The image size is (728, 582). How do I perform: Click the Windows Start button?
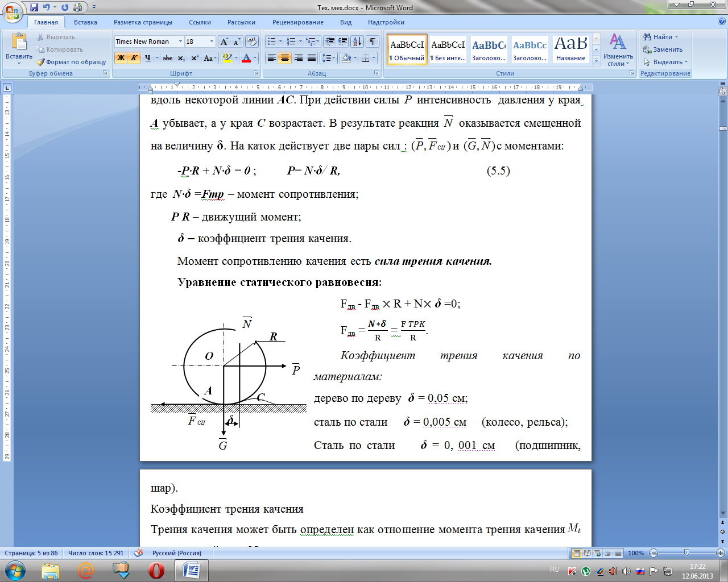(x=15, y=570)
